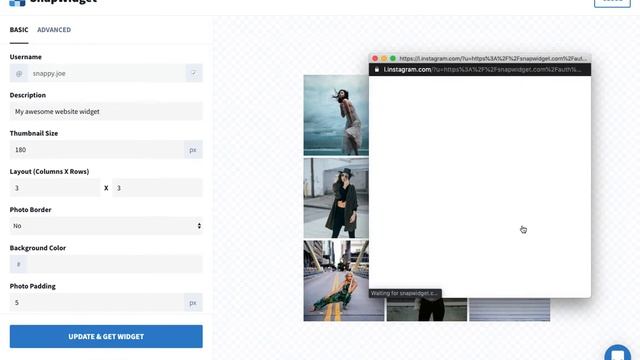This screenshot has height=360, width=640.
Task: Click the top-right header button
Action: [612, 2]
